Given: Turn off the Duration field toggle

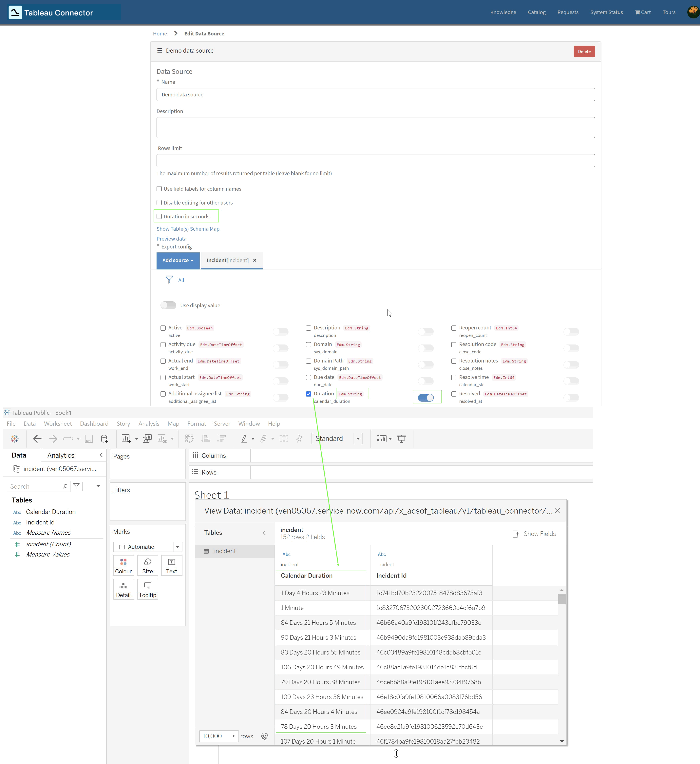Looking at the screenshot, I should (x=427, y=397).
